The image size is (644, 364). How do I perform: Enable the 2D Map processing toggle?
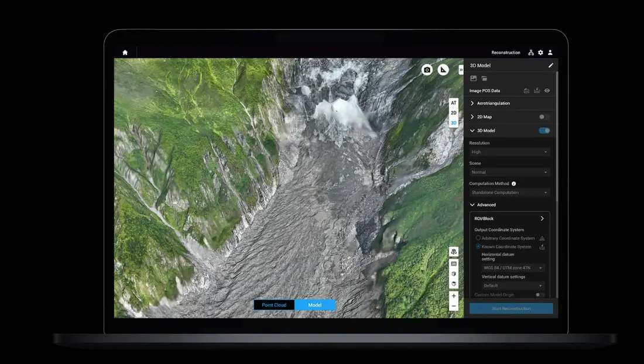tap(544, 116)
